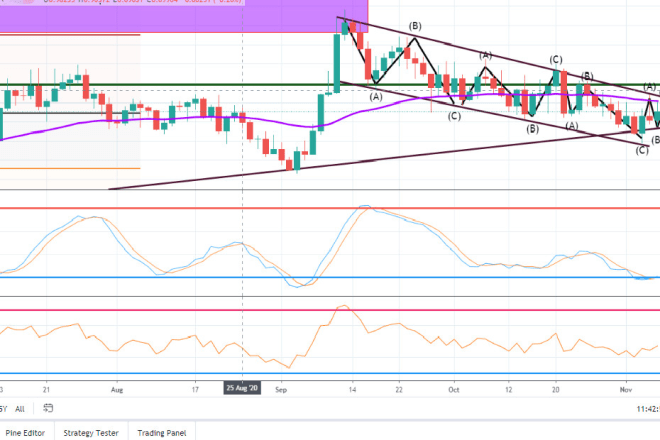
Task: Select the purple shaded rectangle zone drawing
Action: tap(184, 16)
